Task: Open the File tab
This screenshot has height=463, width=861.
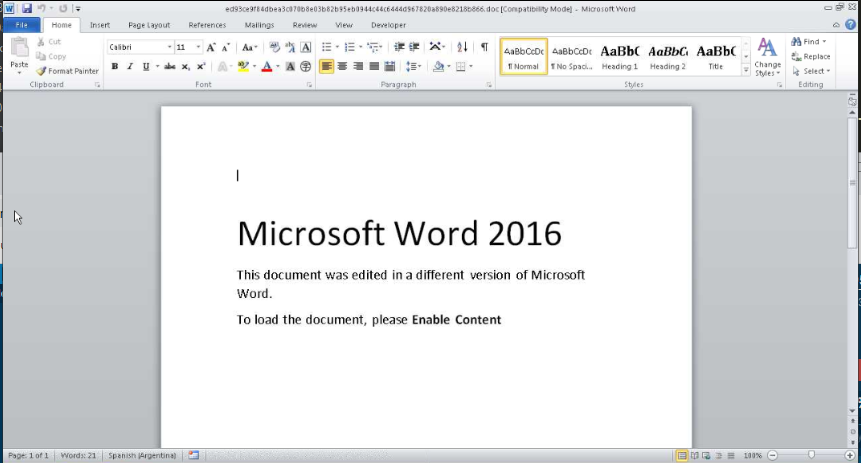Action: click(21, 25)
